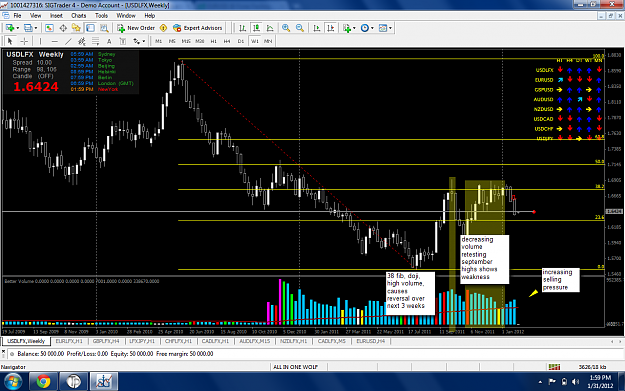The height and width of the screenshot is (391, 625).
Task: Open the Indicators list icon
Action: [x=346, y=28]
